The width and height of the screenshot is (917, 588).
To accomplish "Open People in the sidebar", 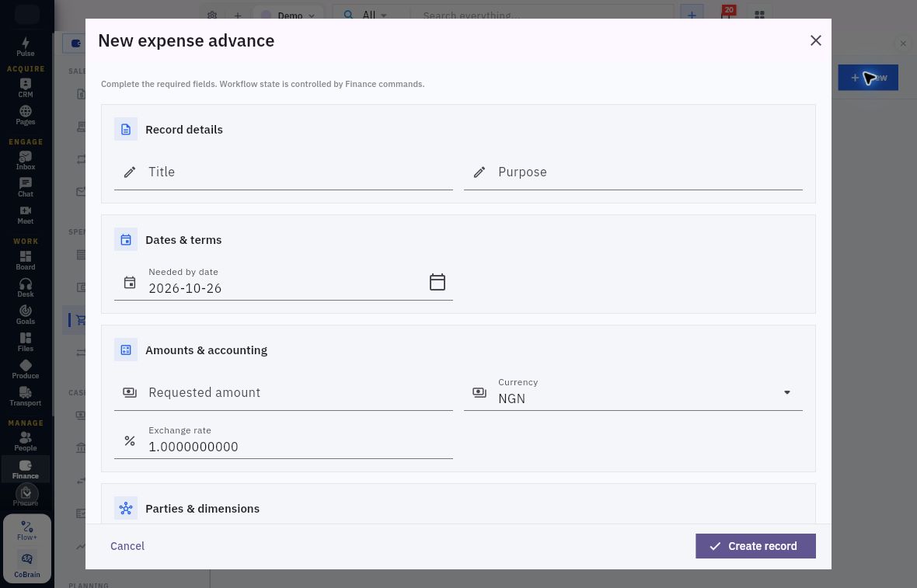I will point(25,441).
